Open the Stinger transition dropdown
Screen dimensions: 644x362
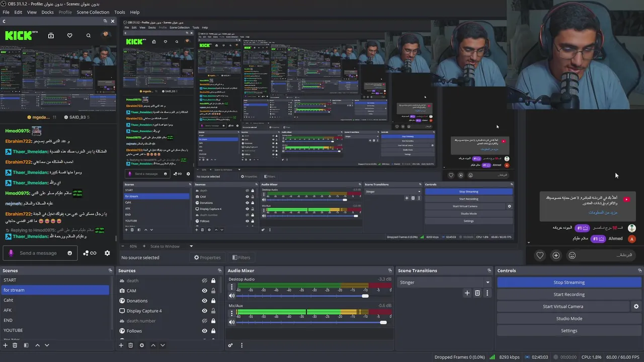444,282
